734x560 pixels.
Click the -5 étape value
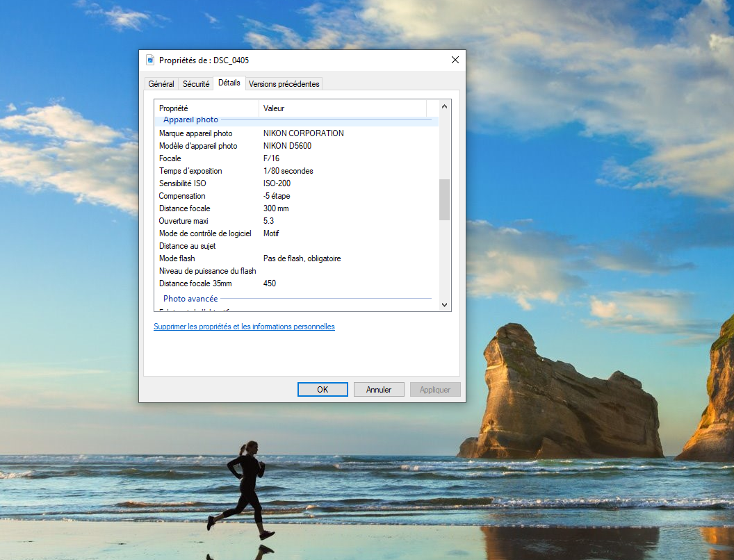(x=276, y=196)
